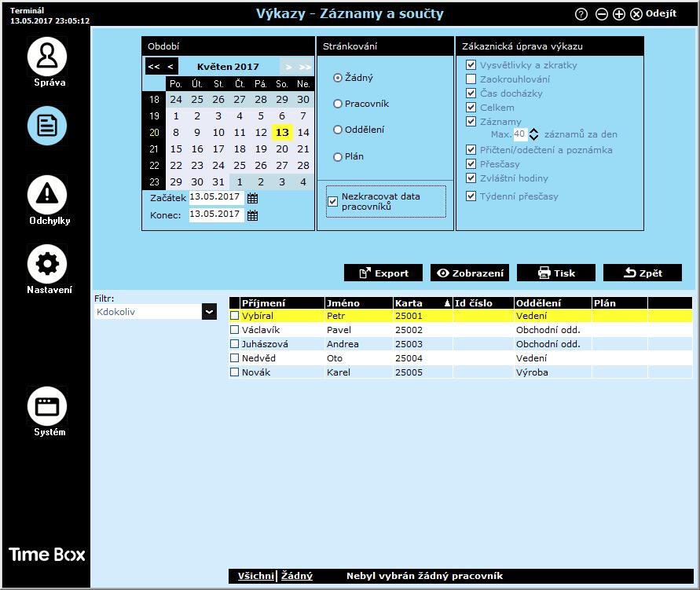Toggle Čas docházky checkbox
The width and height of the screenshot is (700, 590).
coord(471,93)
